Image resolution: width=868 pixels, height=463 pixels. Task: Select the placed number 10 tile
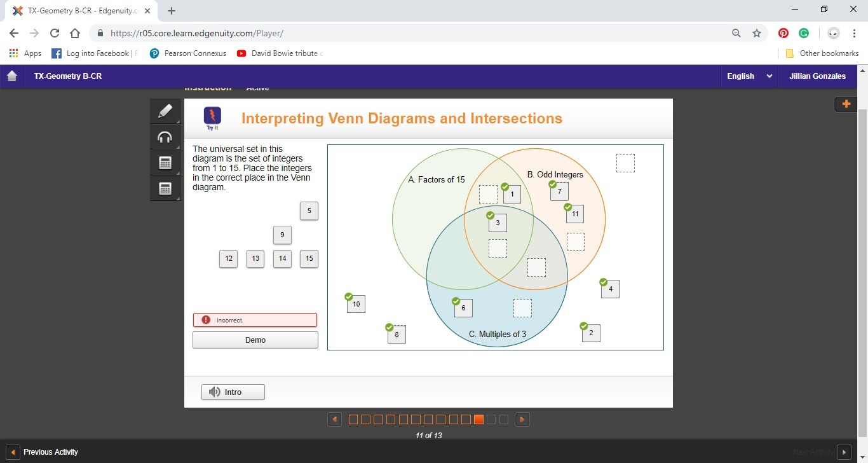pos(356,304)
